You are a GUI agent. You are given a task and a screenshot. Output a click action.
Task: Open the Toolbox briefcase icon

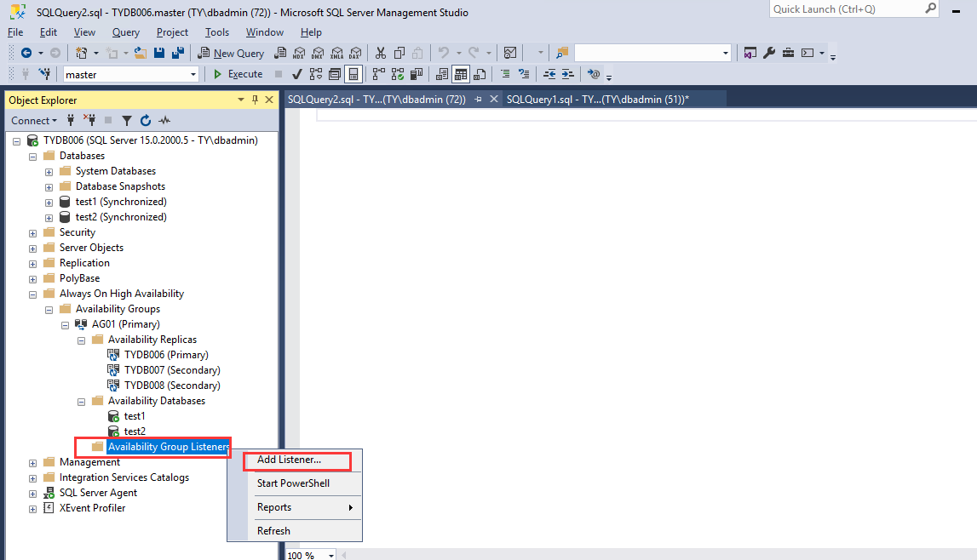coord(788,54)
